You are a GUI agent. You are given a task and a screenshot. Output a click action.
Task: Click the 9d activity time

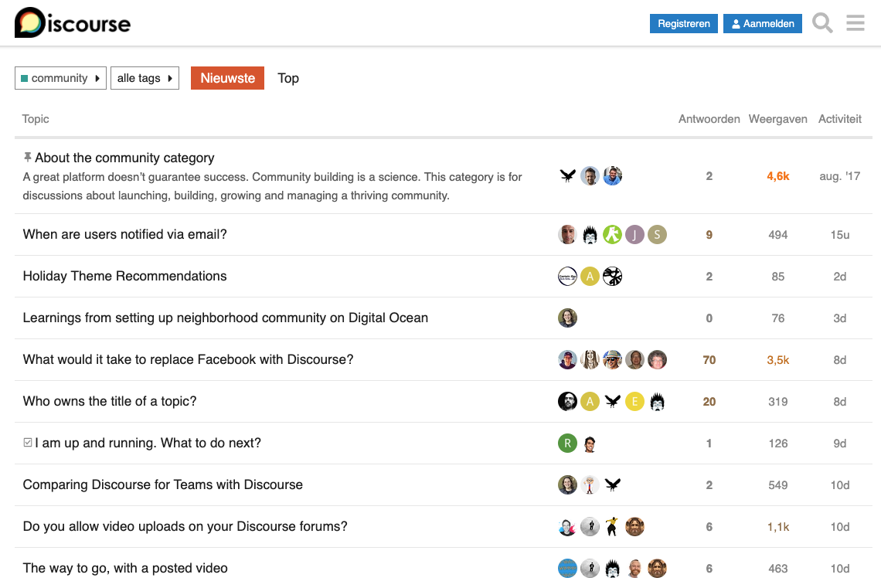tap(839, 444)
